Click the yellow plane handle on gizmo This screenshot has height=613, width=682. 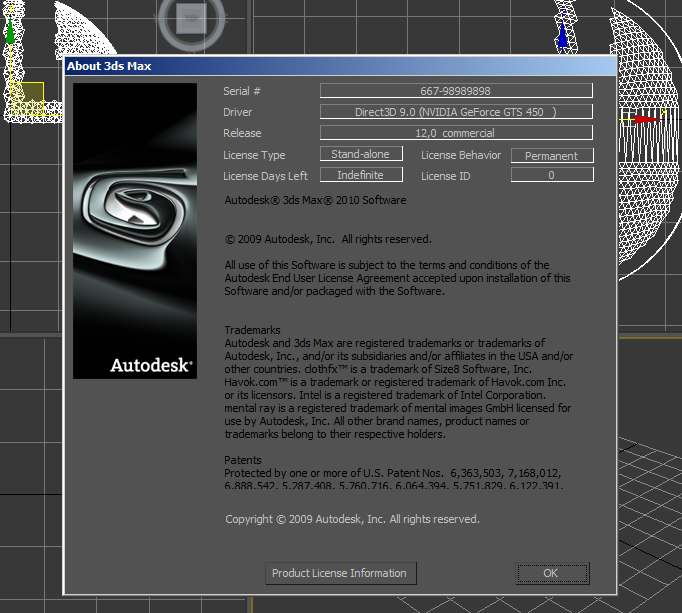click(x=30, y=94)
